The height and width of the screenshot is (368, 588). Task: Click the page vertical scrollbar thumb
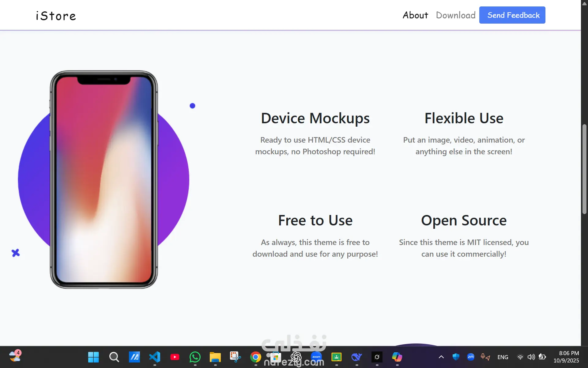(584, 169)
